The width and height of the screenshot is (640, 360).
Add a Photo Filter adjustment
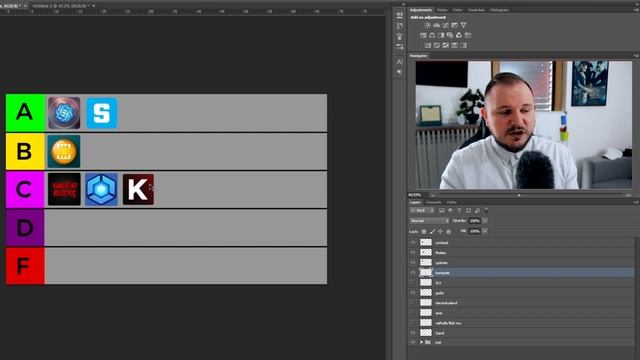[x=450, y=36]
